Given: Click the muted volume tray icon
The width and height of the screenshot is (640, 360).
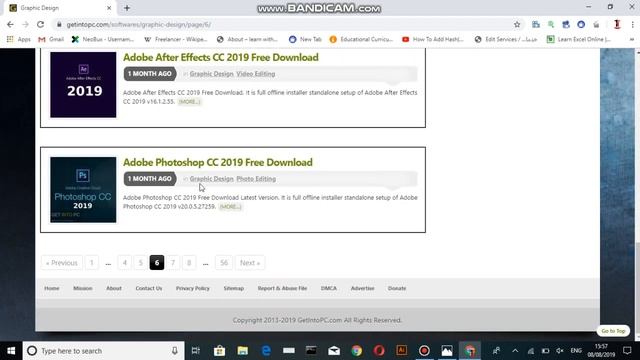Looking at the screenshot, I should pyautogui.click(x=560, y=351).
